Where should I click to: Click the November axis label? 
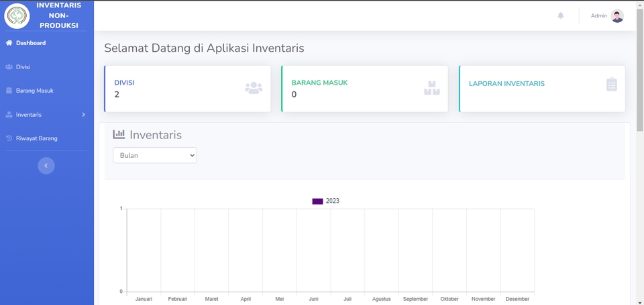coord(484,299)
